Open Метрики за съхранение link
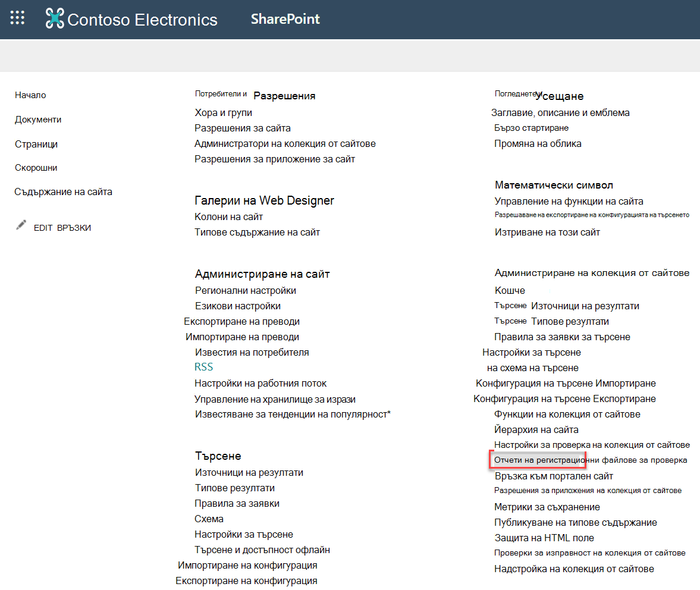The image size is (700, 590). coord(547,507)
